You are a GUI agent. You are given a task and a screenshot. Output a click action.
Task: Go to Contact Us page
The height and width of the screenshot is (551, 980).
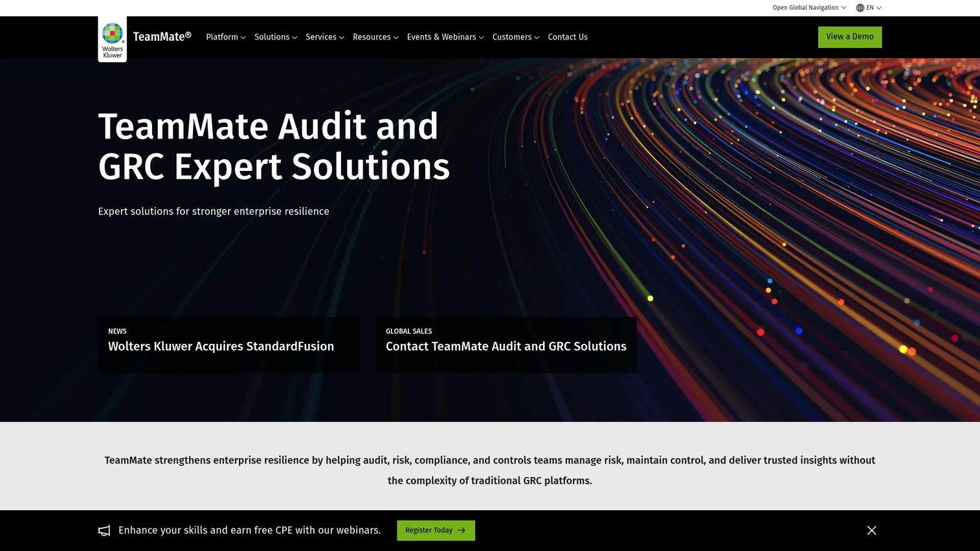[568, 37]
